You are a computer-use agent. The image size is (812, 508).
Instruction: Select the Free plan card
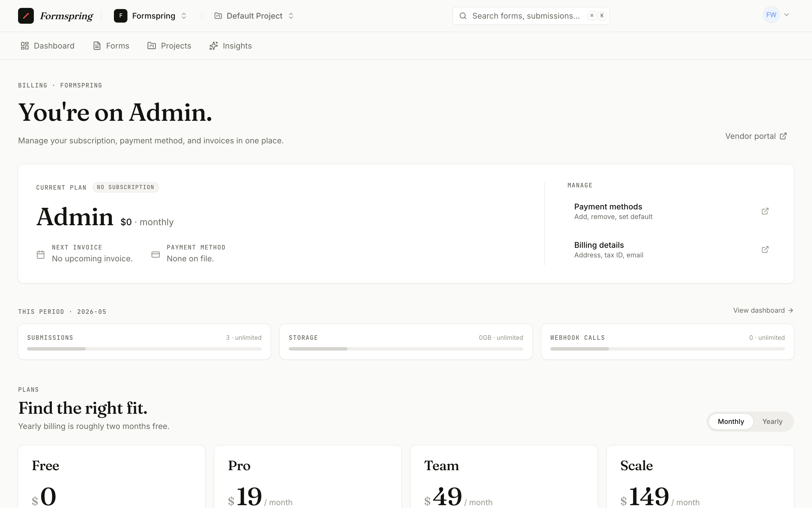coord(112,476)
